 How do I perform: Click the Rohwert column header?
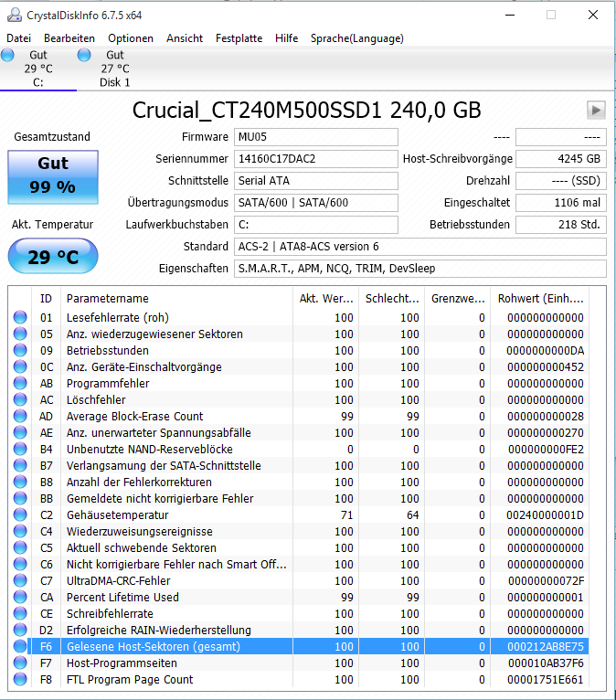pyautogui.click(x=540, y=298)
